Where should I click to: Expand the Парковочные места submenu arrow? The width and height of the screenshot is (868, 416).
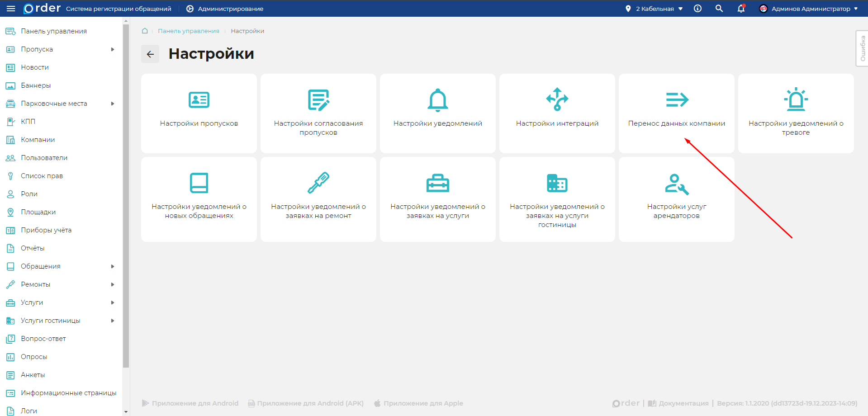113,104
